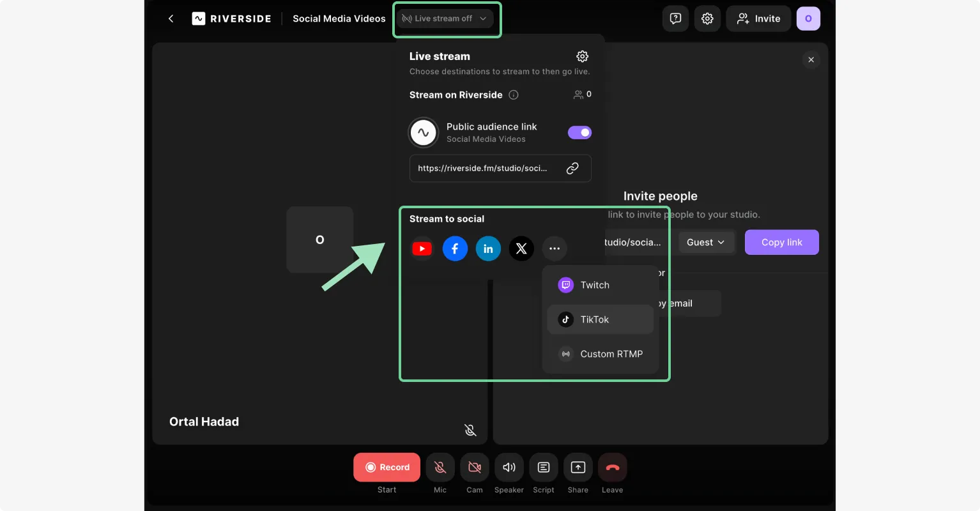
Task: Leave the studio
Action: pos(613,467)
